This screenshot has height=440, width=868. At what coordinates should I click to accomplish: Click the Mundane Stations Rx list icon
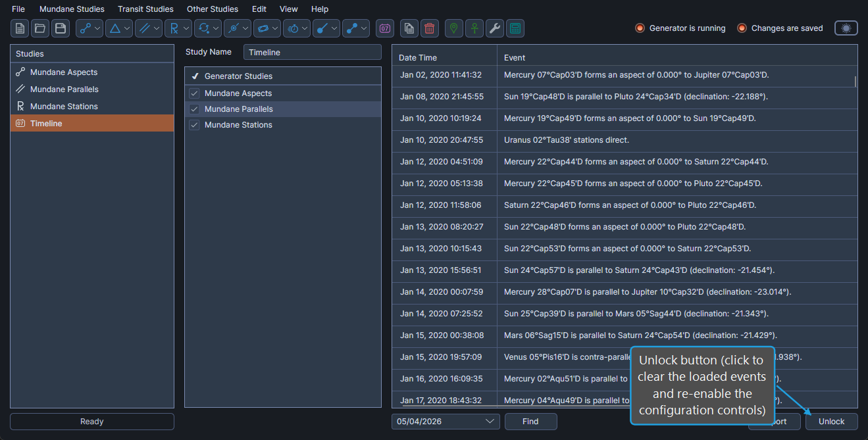[x=20, y=106]
